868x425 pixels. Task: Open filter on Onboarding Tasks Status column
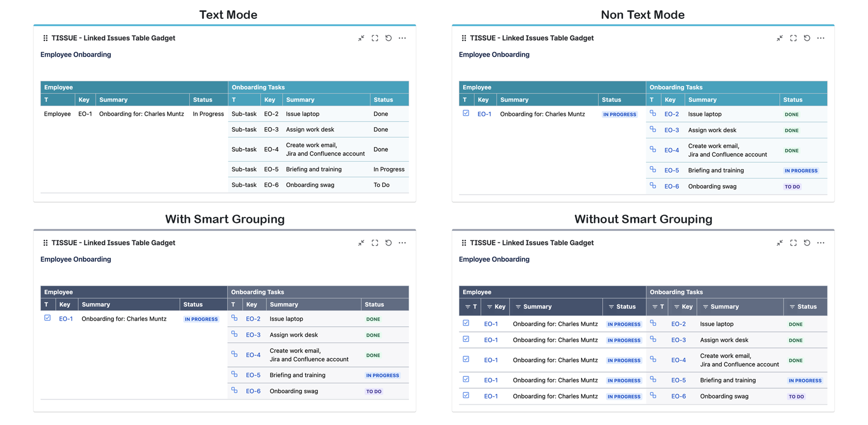click(x=792, y=307)
